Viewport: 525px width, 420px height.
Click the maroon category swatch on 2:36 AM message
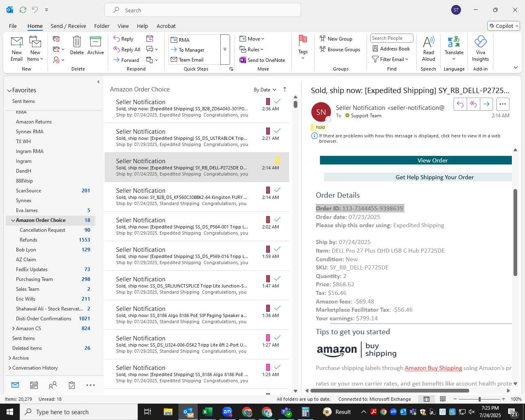pyautogui.click(x=268, y=101)
